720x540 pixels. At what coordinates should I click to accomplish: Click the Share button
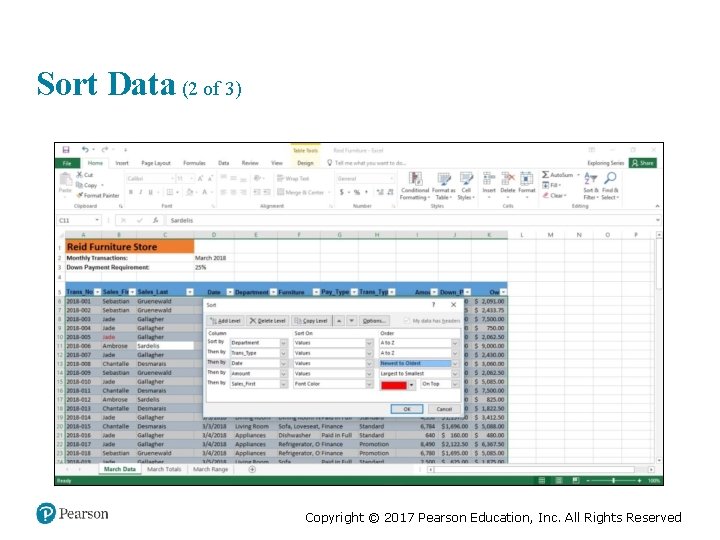[643, 163]
